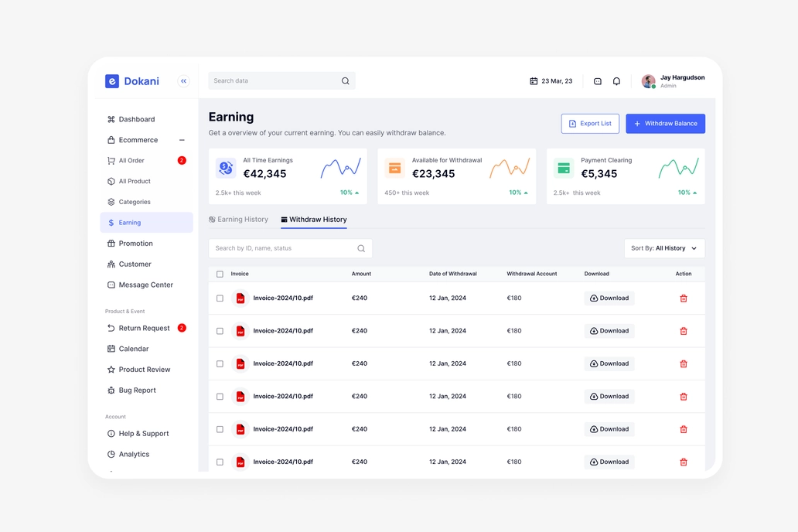This screenshot has height=532, width=798.
Task: Open Bug Report in the sidebar
Action: point(147,390)
